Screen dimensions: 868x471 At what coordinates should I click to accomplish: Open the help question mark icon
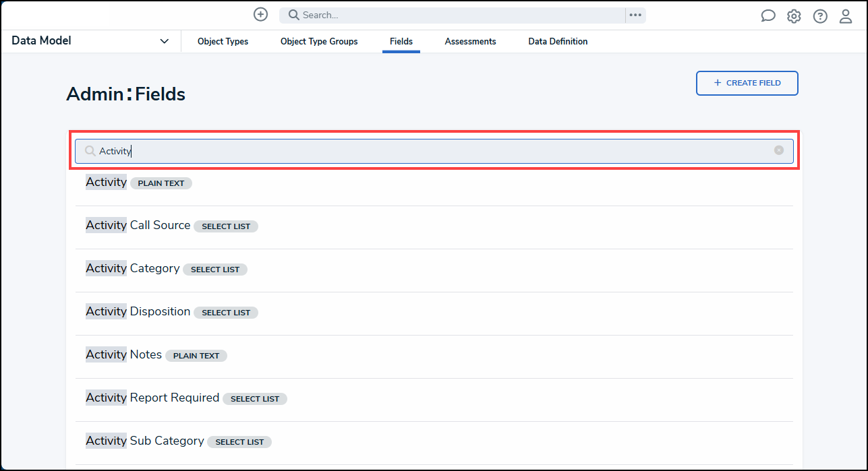point(819,16)
